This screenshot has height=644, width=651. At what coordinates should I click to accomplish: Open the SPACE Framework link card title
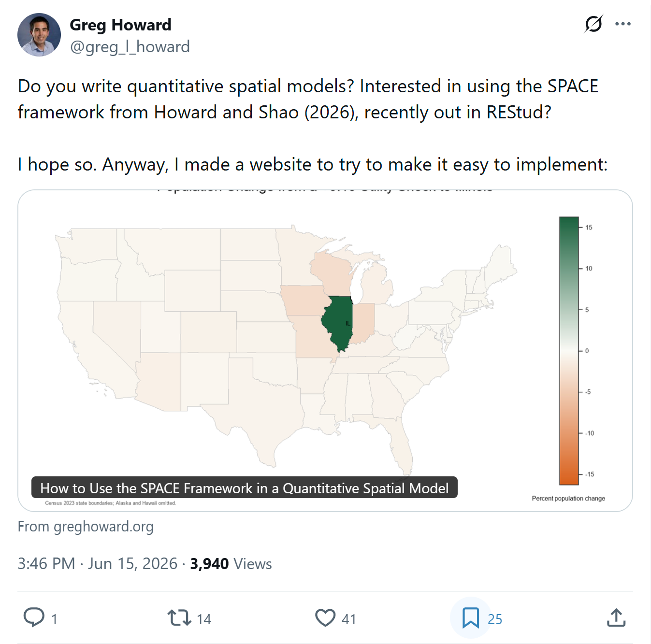coord(245,488)
